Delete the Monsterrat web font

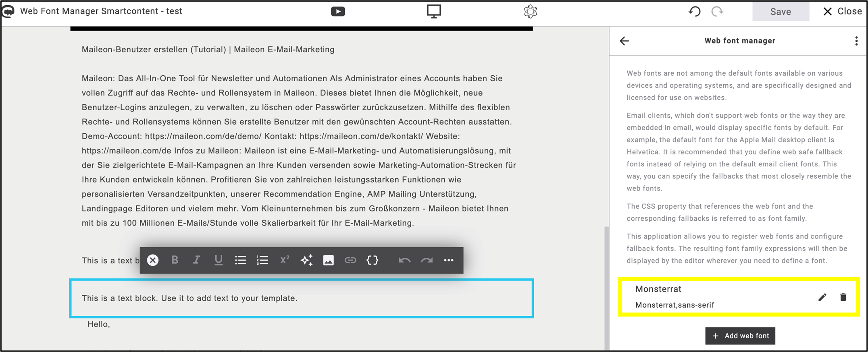(843, 297)
